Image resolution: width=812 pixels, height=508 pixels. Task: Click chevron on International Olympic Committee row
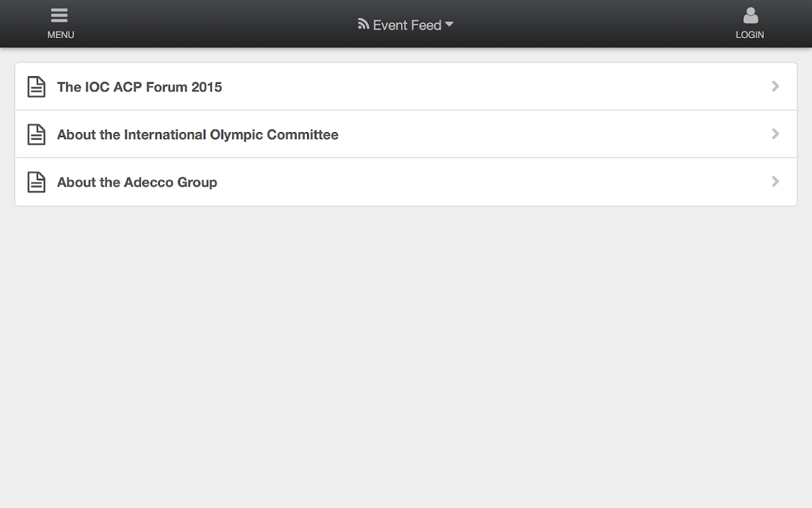point(775,134)
